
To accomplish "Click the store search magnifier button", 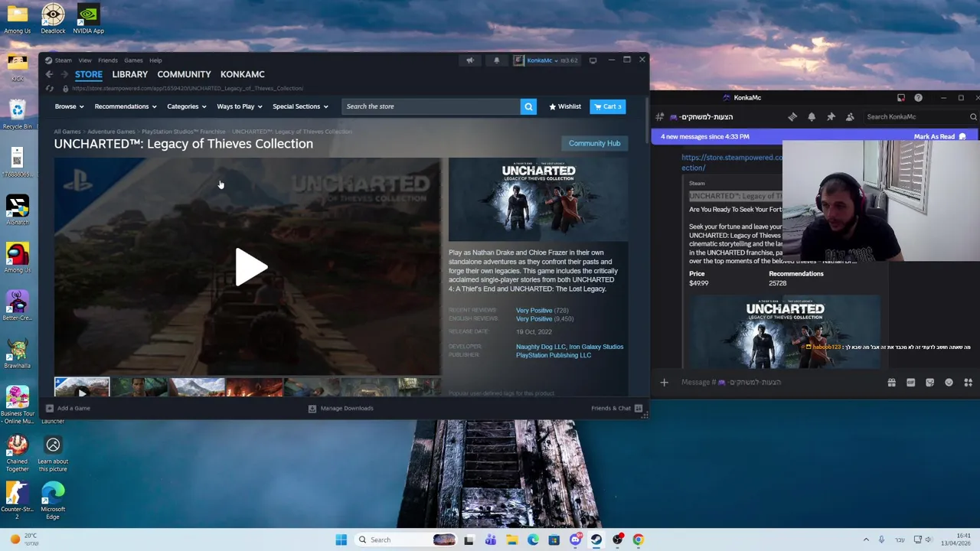I will pyautogui.click(x=528, y=106).
